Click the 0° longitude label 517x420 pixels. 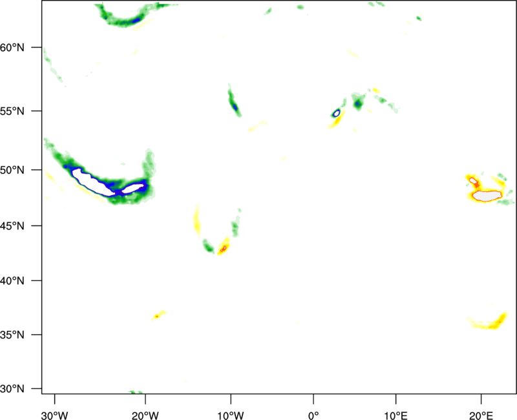(313, 415)
